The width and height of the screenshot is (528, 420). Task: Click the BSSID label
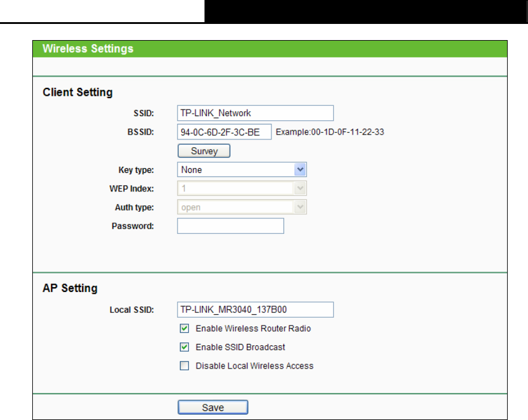pyautogui.click(x=141, y=132)
